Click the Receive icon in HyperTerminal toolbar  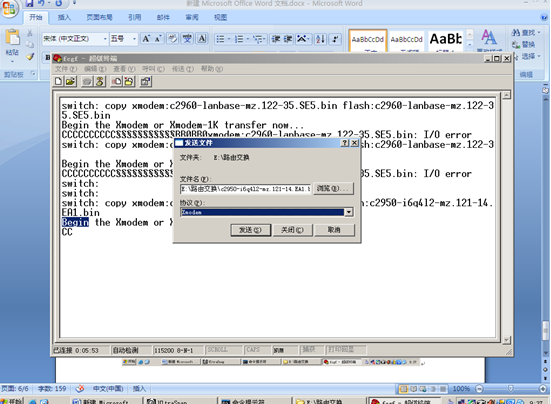pos(129,82)
